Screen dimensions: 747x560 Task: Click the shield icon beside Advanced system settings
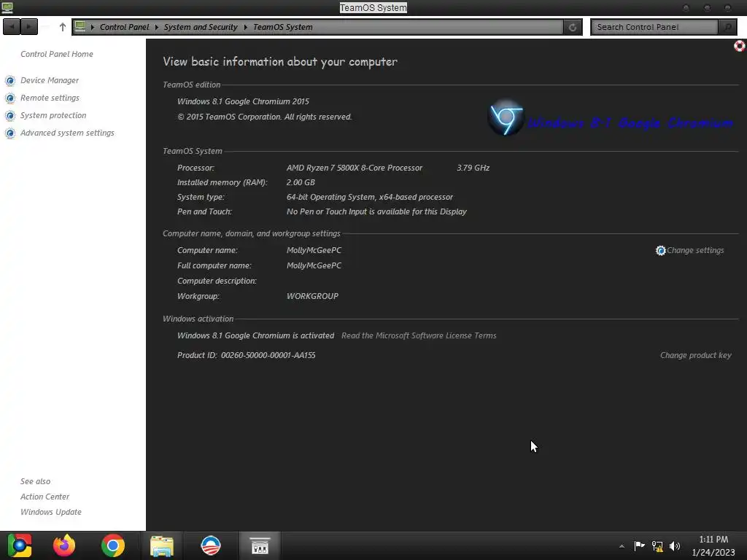point(10,133)
